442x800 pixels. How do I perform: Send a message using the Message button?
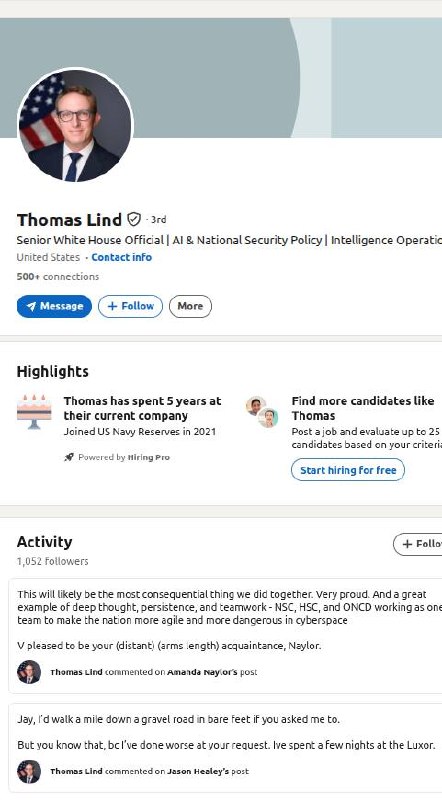tap(54, 306)
